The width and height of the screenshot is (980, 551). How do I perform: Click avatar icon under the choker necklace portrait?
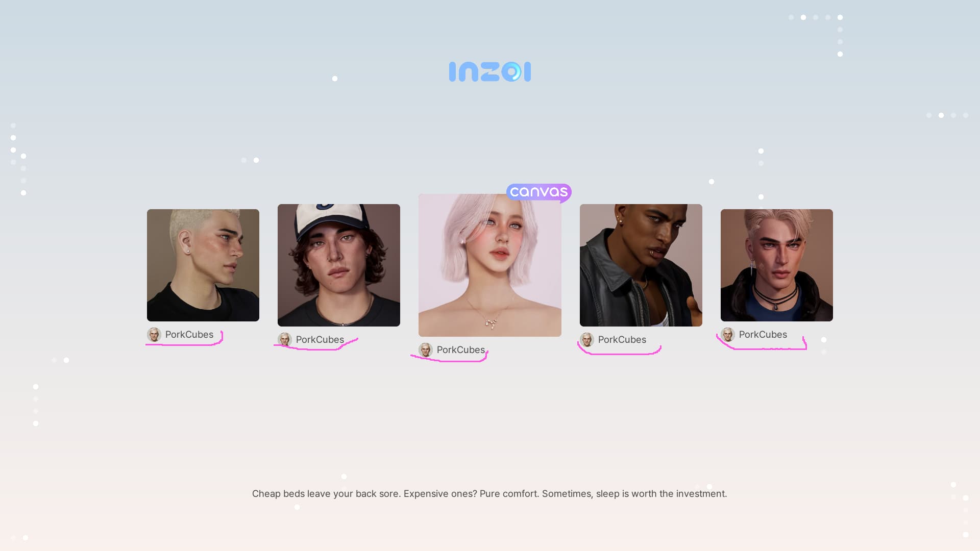click(x=728, y=335)
